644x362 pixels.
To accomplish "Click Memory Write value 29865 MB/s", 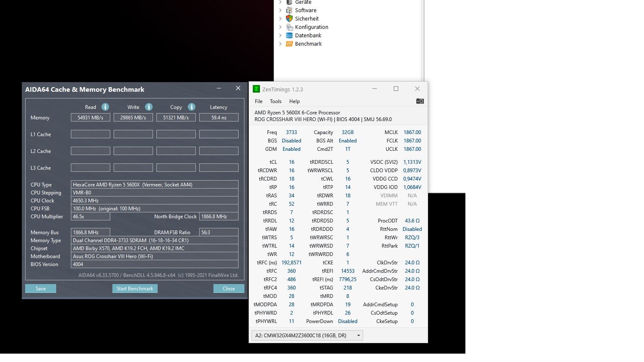I will [x=133, y=117].
